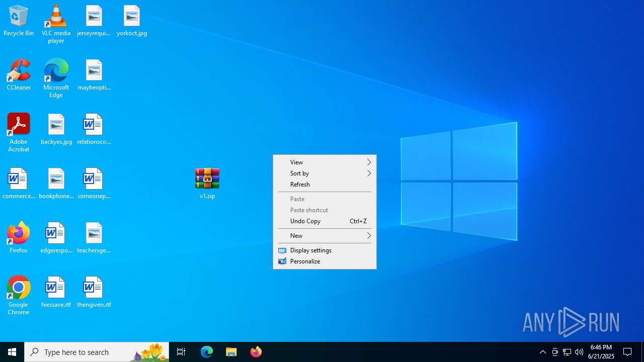Launch Firefox from the taskbar
The height and width of the screenshot is (362, 644).
coord(256,352)
